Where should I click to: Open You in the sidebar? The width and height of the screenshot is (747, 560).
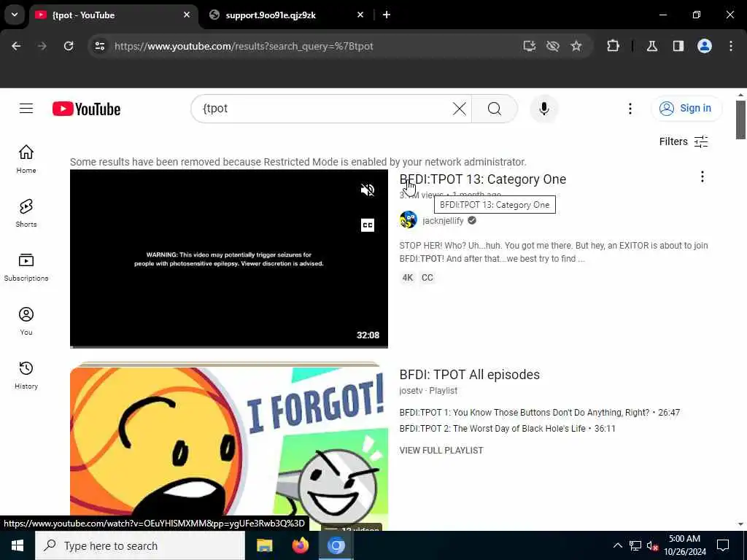[26, 322]
